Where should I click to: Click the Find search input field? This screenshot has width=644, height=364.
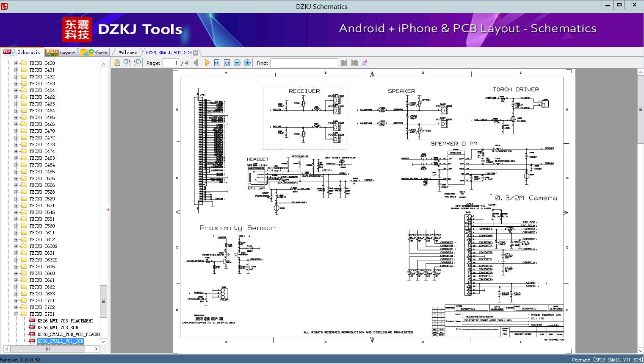click(x=304, y=63)
